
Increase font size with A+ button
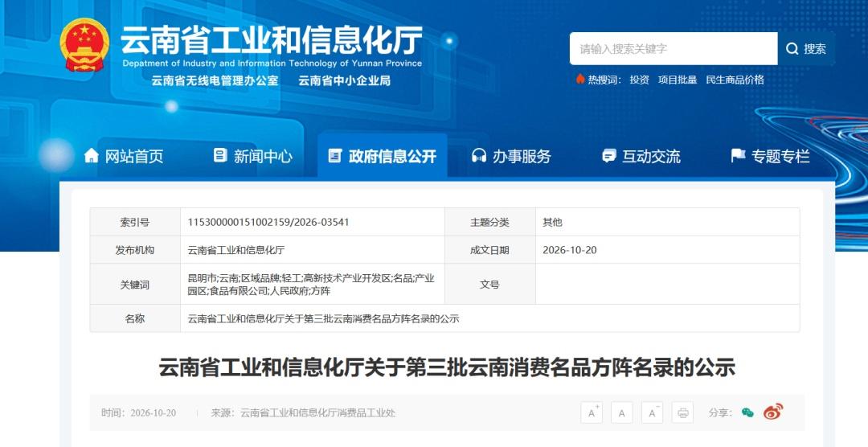592,412
